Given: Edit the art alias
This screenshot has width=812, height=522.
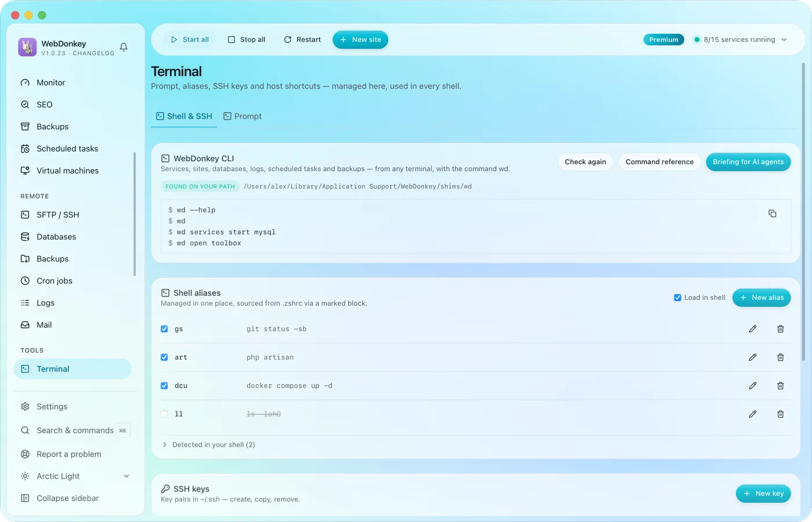Looking at the screenshot, I should click(x=752, y=357).
